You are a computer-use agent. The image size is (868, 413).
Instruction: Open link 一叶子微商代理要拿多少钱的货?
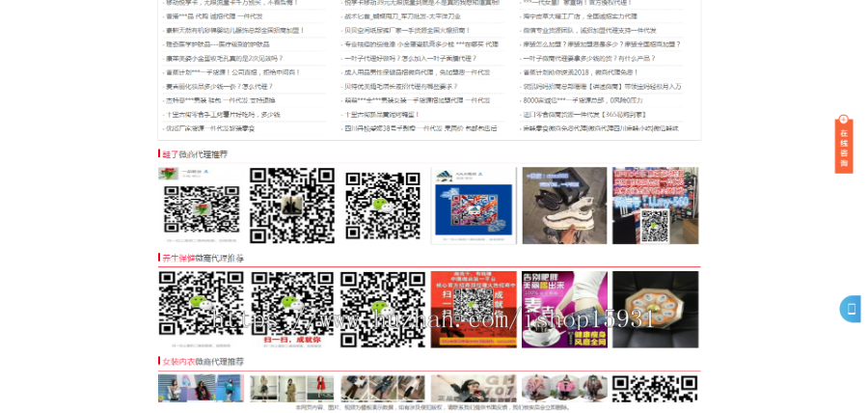589,58
